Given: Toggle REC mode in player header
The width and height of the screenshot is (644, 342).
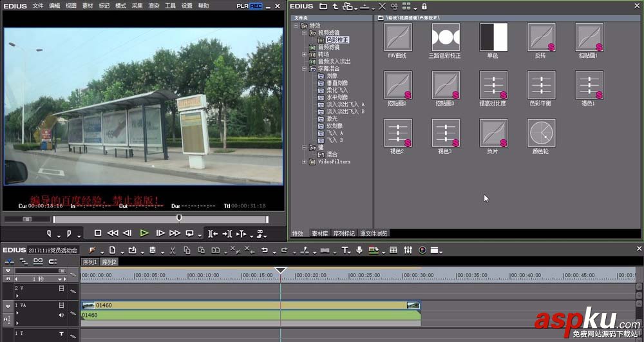Looking at the screenshot, I should coord(256,6).
